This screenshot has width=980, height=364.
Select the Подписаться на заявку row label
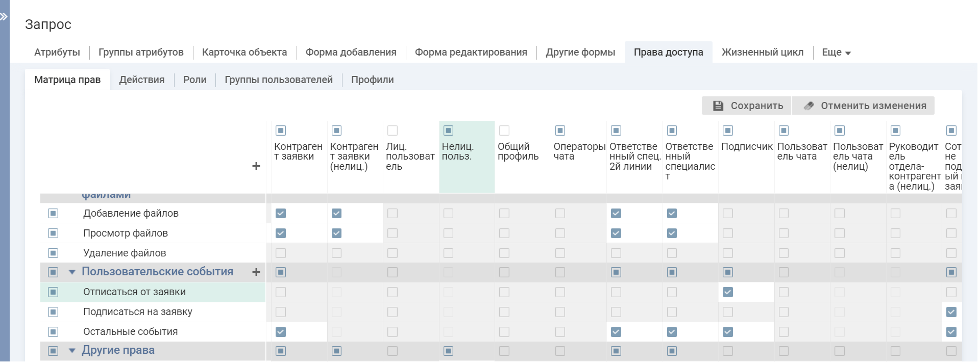tap(138, 312)
